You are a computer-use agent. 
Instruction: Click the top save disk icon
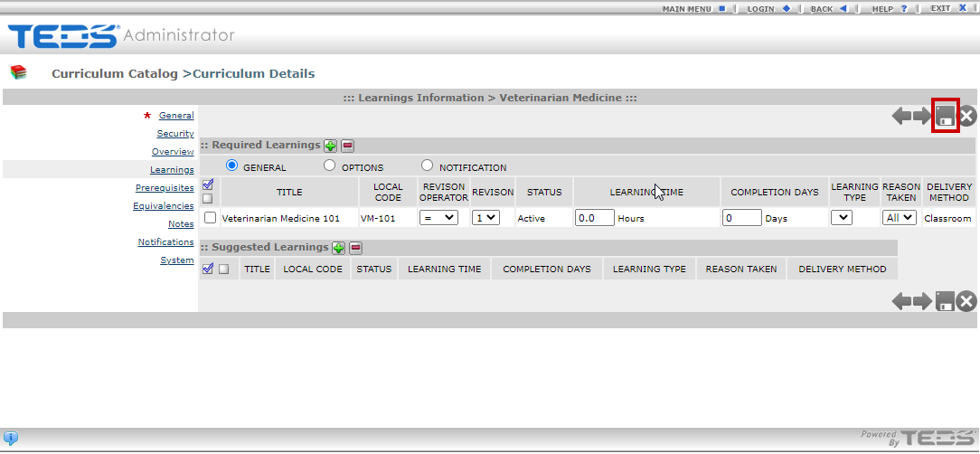(x=945, y=116)
